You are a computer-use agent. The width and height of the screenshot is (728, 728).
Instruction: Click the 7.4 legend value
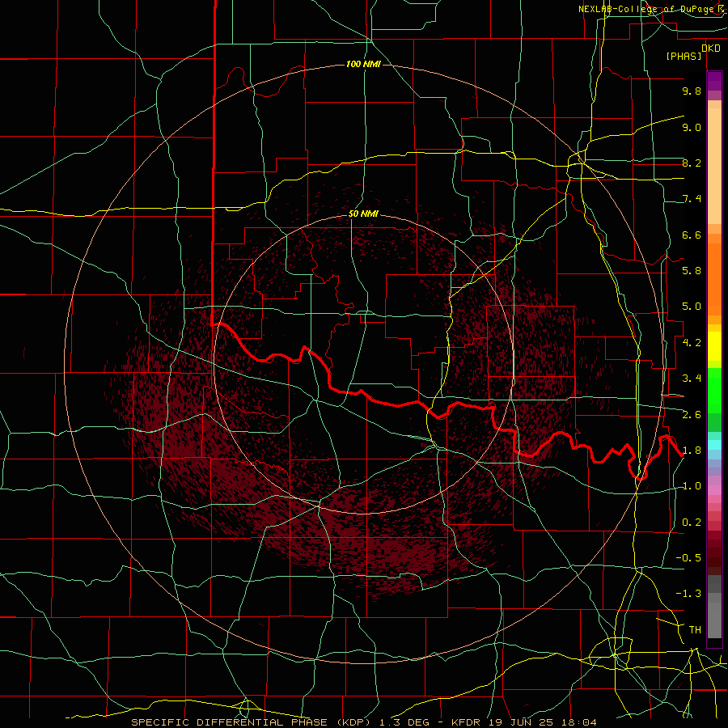point(692,199)
